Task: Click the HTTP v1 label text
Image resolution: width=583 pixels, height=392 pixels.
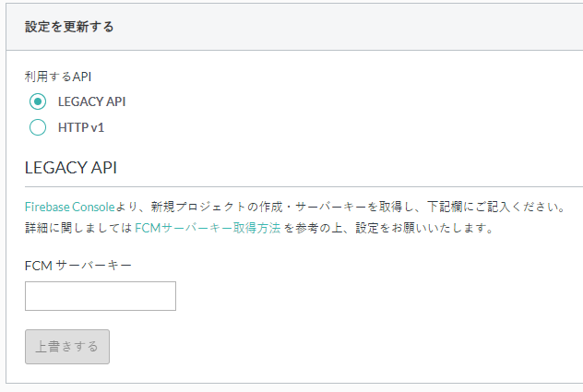Action: pyautogui.click(x=81, y=127)
